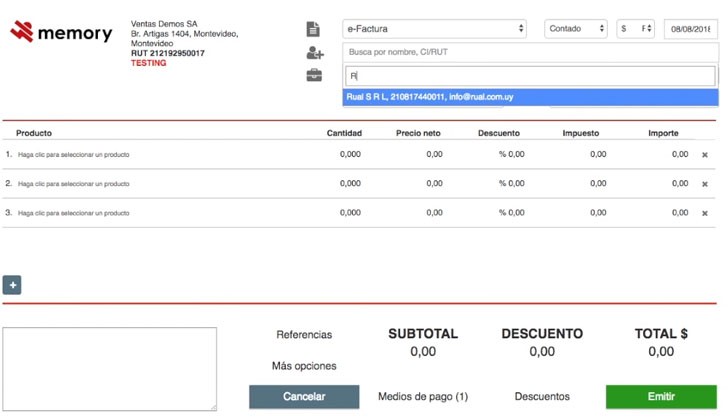Open Medios de pago (1)

[422, 396]
